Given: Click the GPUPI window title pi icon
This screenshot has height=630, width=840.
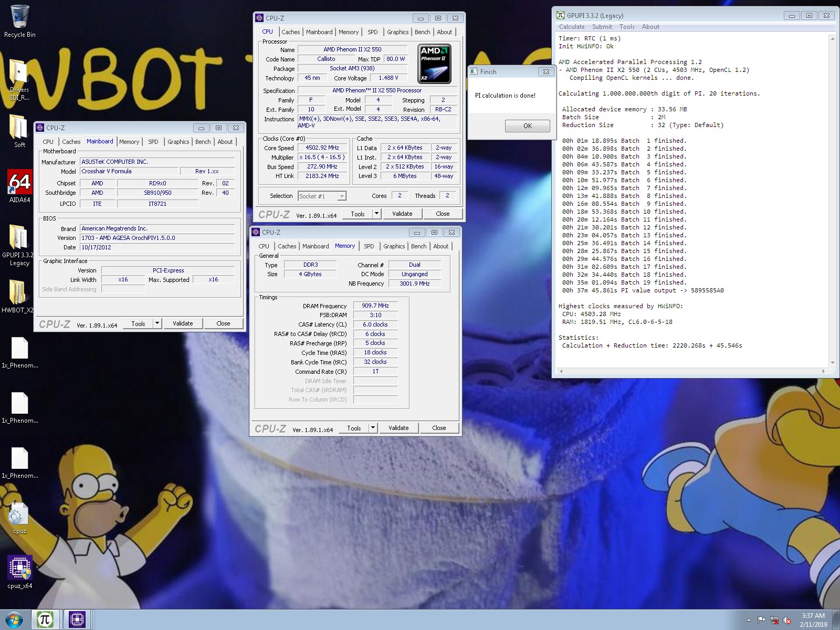Looking at the screenshot, I should [x=561, y=15].
